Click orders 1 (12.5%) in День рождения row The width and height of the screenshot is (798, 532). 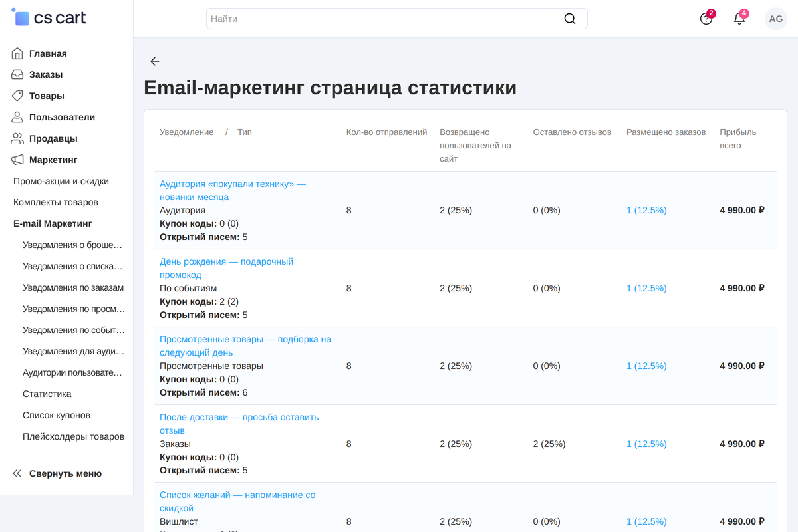pos(646,288)
